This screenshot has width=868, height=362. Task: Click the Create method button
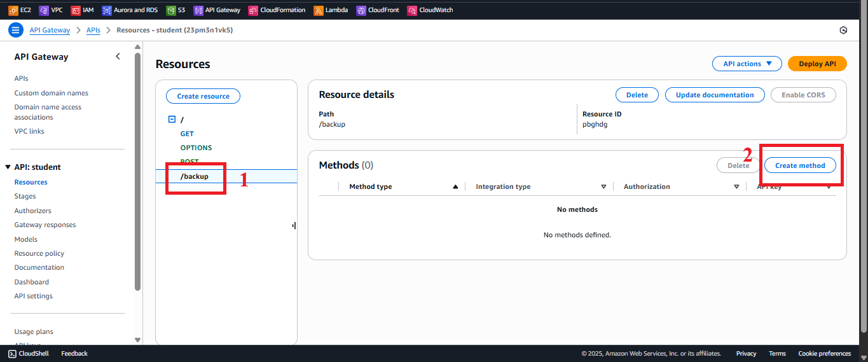[800, 165]
